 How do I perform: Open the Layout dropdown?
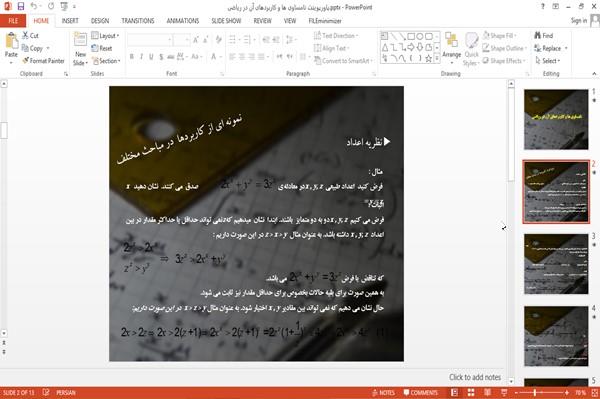pyautogui.click(x=105, y=36)
